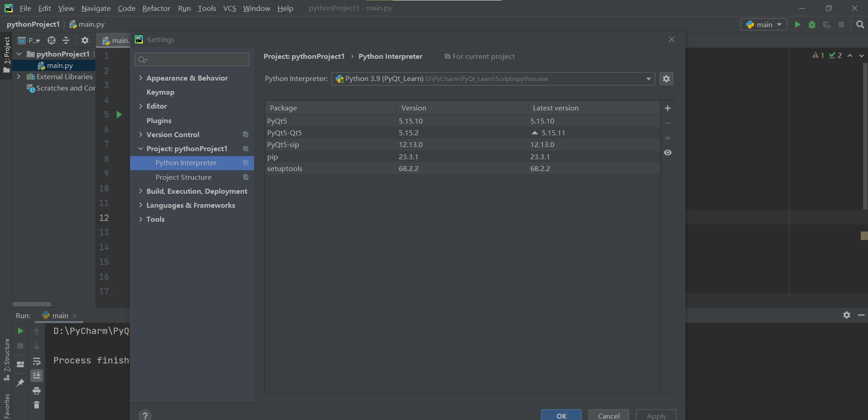This screenshot has height=420, width=868.
Task: Toggle the show early releases eye icon
Action: pyautogui.click(x=668, y=153)
